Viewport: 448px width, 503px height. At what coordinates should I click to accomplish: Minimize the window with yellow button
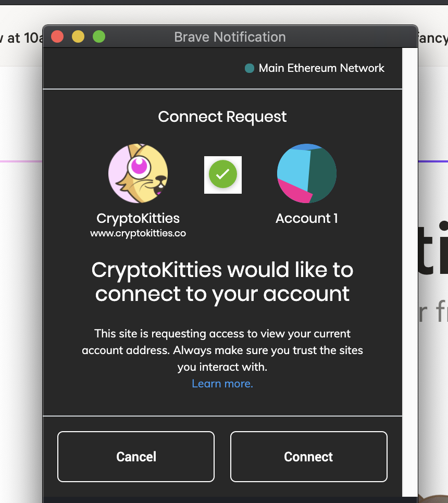tap(78, 36)
